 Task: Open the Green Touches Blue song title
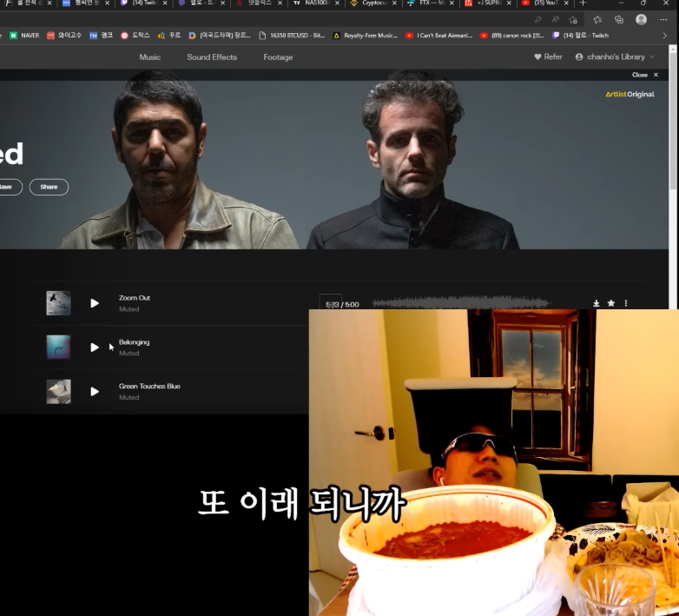149,387
